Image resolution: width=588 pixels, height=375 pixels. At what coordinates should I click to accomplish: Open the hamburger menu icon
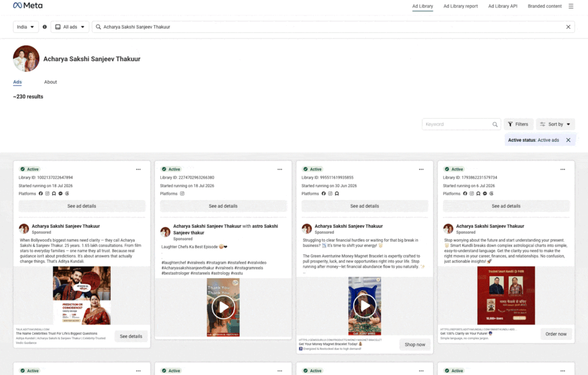571,6
